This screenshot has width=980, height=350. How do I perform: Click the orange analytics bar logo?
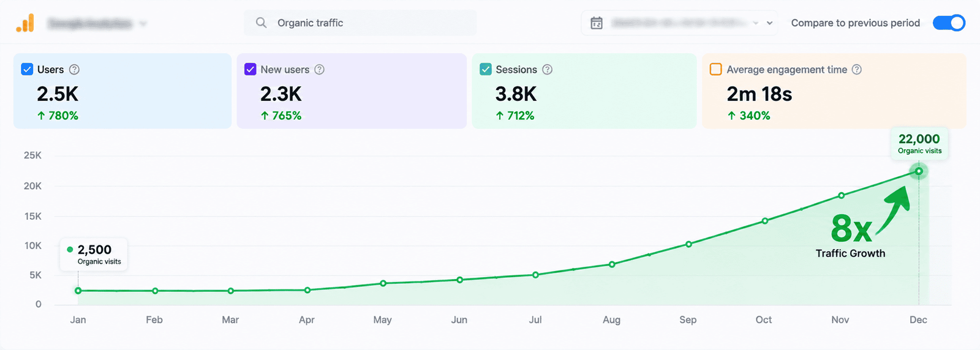pyautogui.click(x=25, y=23)
